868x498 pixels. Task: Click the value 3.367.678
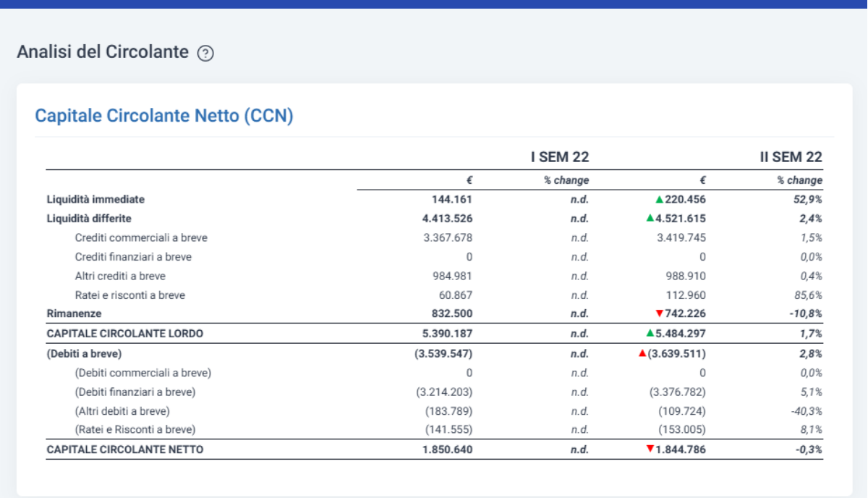(x=448, y=237)
